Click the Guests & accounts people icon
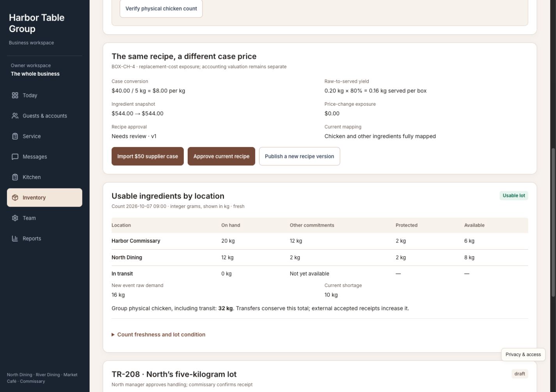 pyautogui.click(x=15, y=116)
